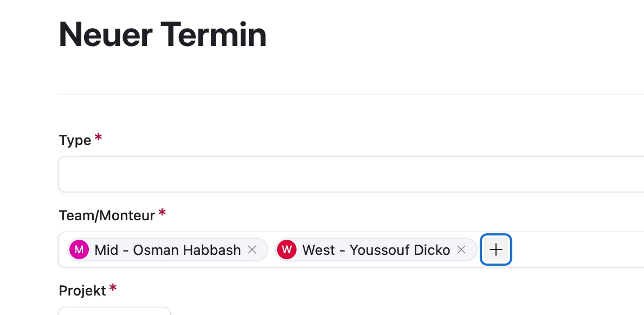Click the red W avatar icon

[287, 250]
